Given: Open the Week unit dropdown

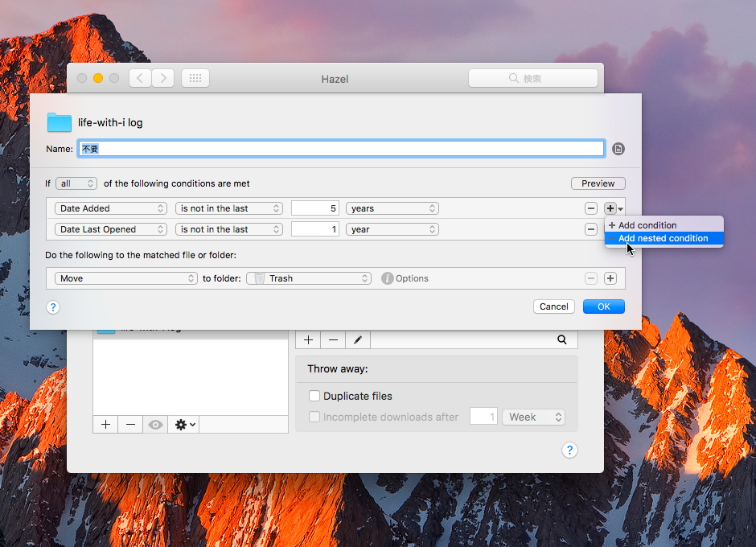Looking at the screenshot, I should (534, 417).
